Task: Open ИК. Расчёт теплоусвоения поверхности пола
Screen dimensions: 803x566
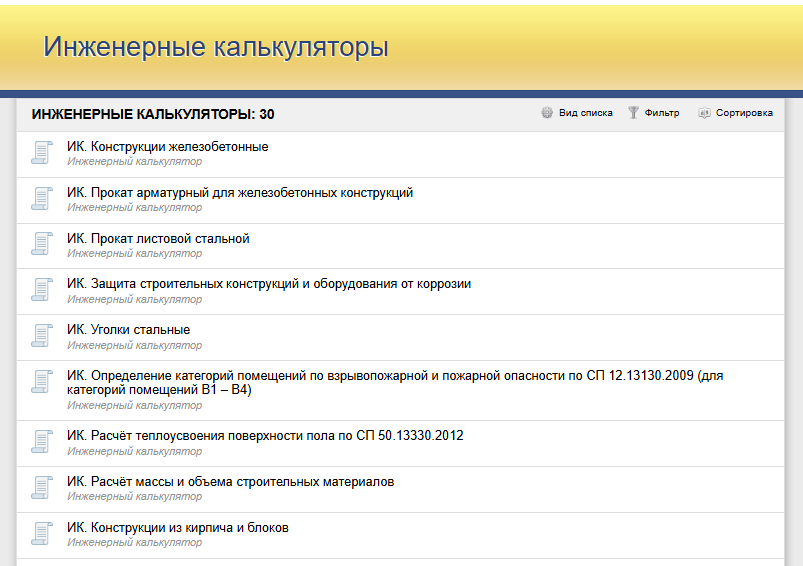Action: click(265, 436)
